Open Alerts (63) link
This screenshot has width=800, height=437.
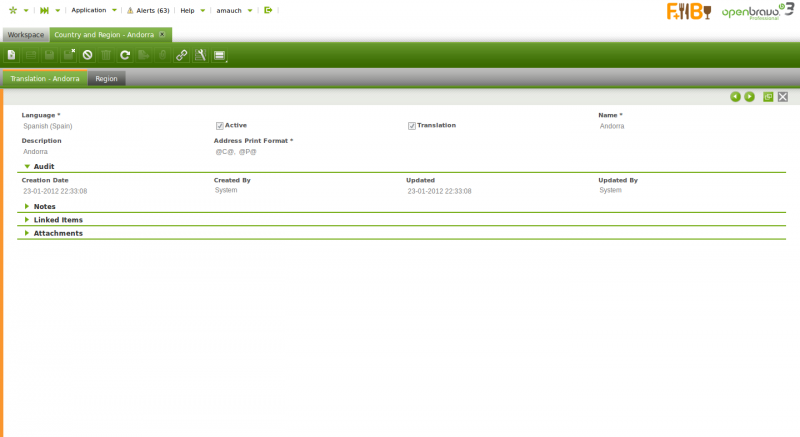tap(148, 10)
